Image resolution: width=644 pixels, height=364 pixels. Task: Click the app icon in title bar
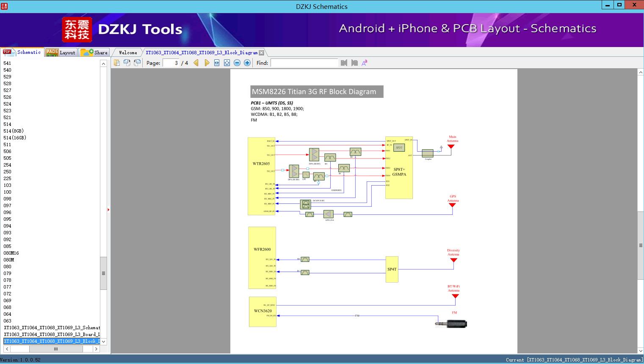[4, 6]
